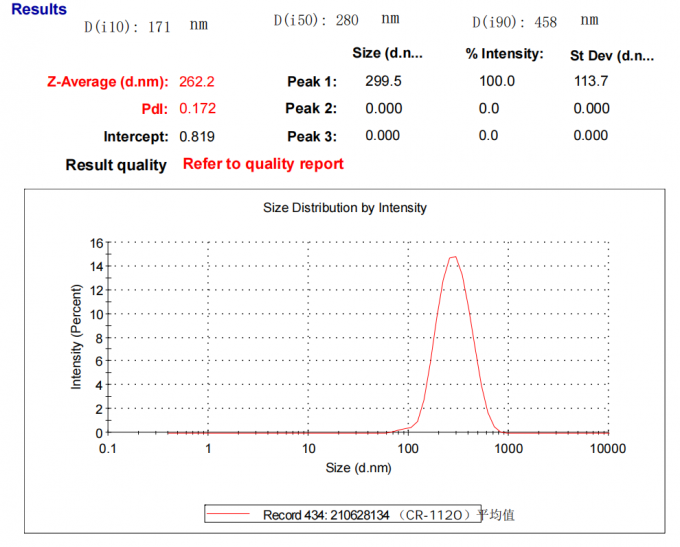Click the Size (d.n... column header

point(388,53)
